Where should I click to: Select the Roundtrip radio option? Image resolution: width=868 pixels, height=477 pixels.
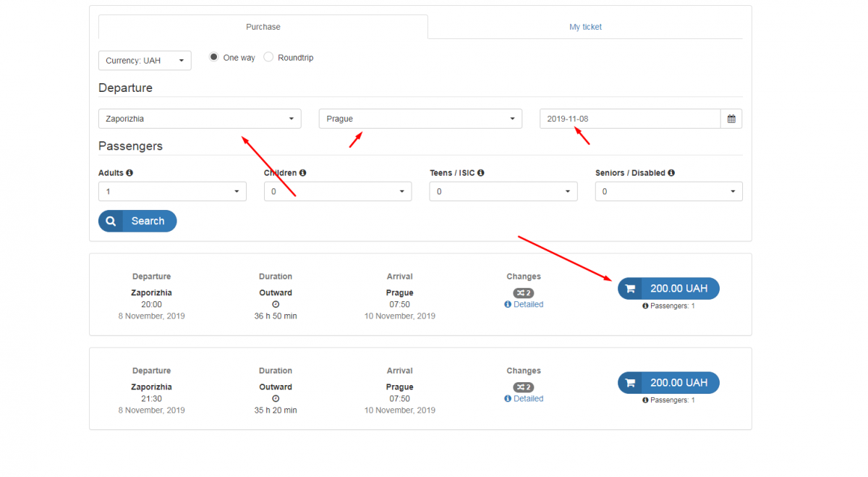(x=268, y=57)
